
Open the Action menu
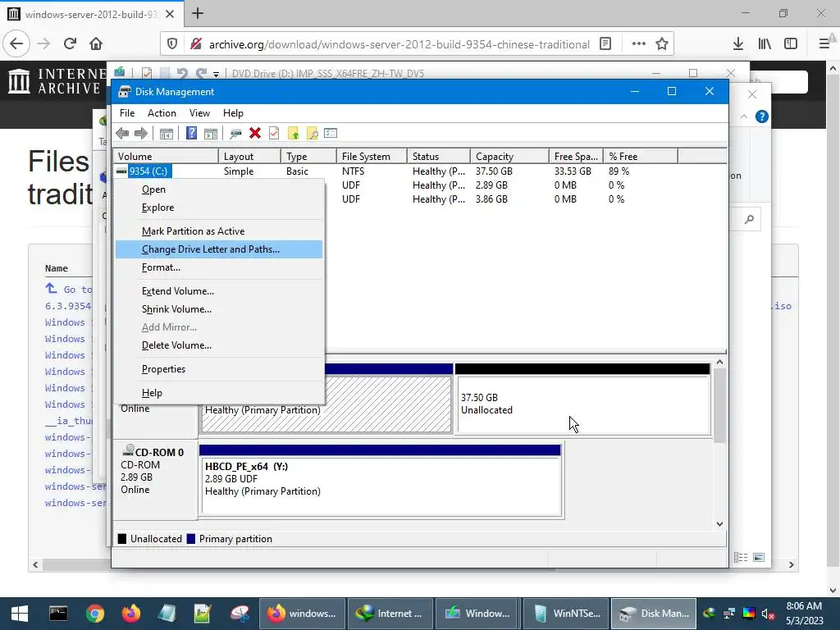(x=162, y=113)
